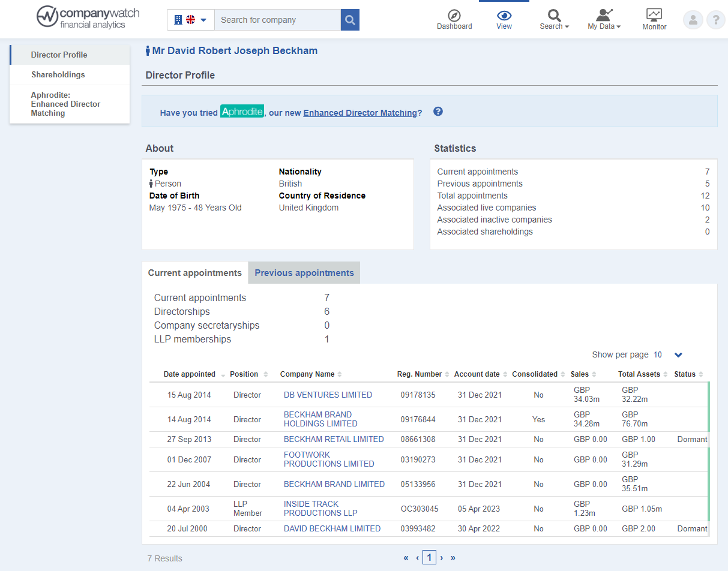Select the View eye icon in navigation
Screen dimensions: 728x571
point(504,15)
